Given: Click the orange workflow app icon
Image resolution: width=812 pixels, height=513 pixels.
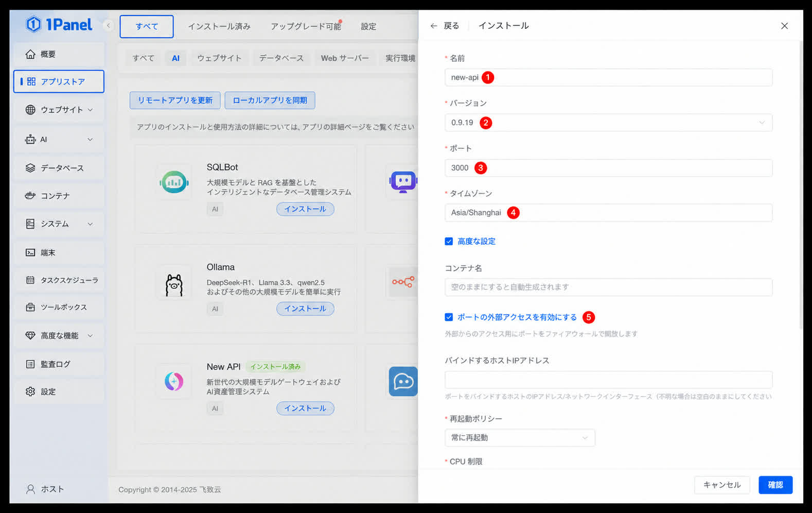Looking at the screenshot, I should [403, 282].
